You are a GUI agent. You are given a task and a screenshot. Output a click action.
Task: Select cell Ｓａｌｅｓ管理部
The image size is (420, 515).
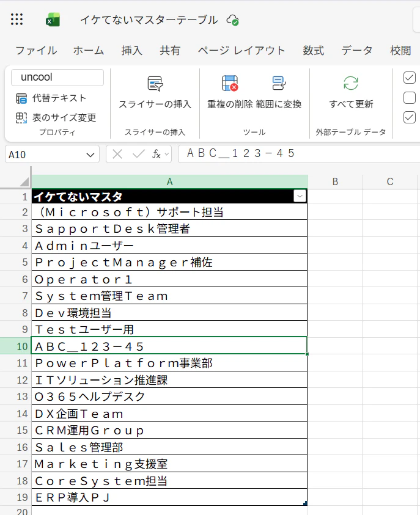[169, 447]
